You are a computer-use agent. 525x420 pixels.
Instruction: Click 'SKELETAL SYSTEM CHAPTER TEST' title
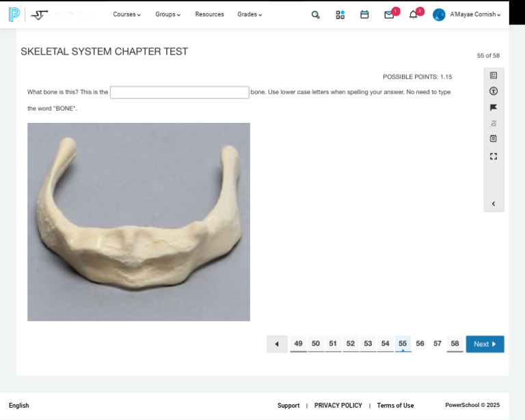pos(105,51)
